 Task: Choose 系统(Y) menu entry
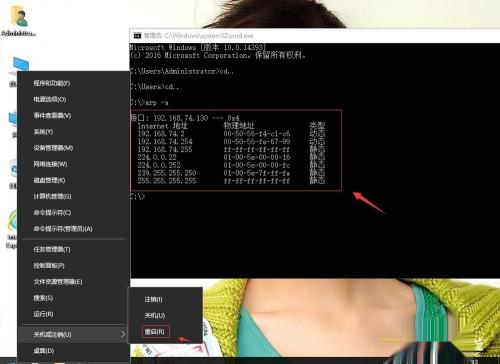pos(43,132)
